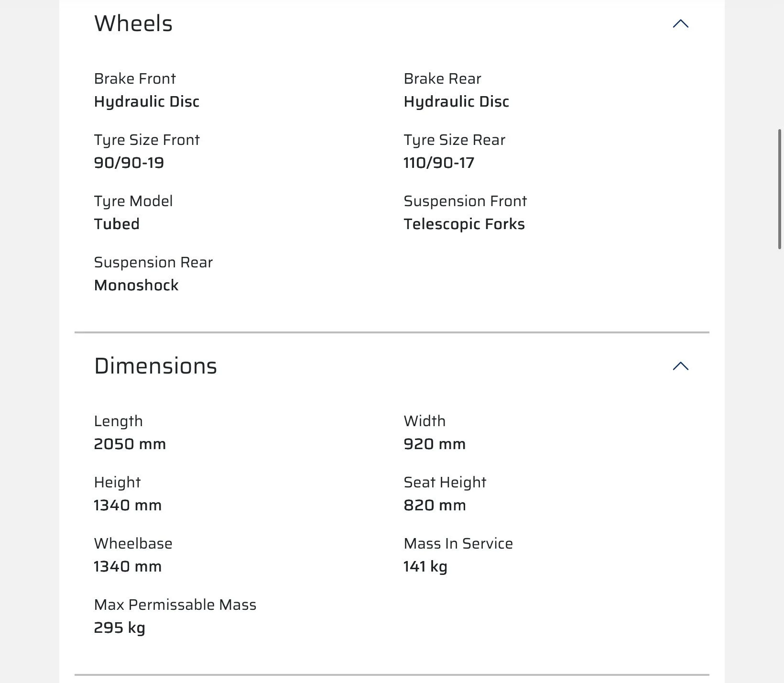784x683 pixels.
Task: Select the Brake Front label
Action: click(135, 78)
